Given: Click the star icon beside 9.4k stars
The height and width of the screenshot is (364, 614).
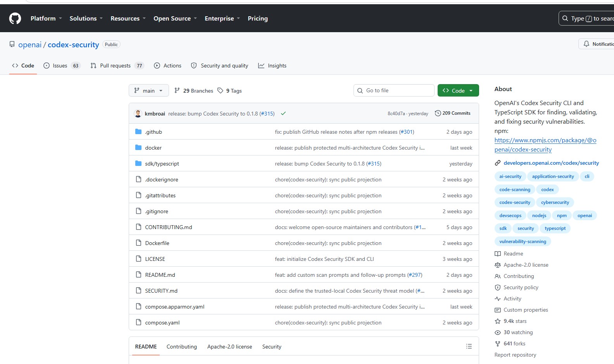Looking at the screenshot, I should pos(498,321).
